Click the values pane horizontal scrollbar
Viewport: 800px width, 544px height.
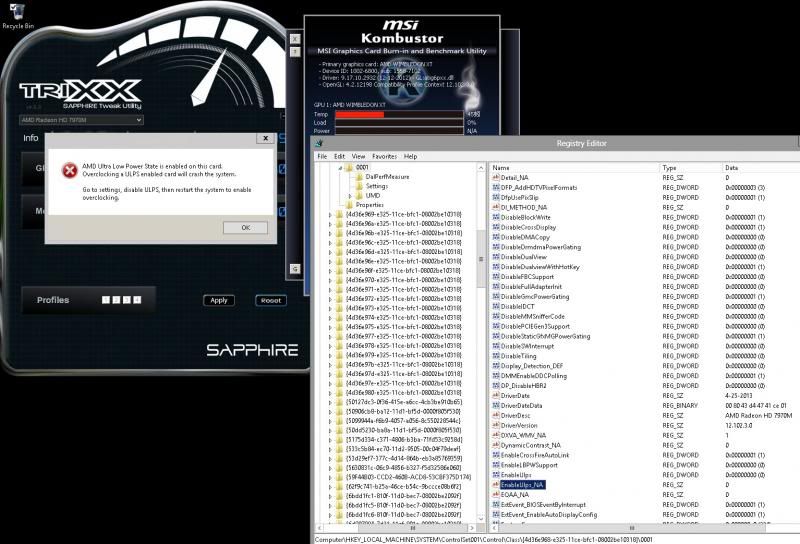pyautogui.click(x=632, y=528)
